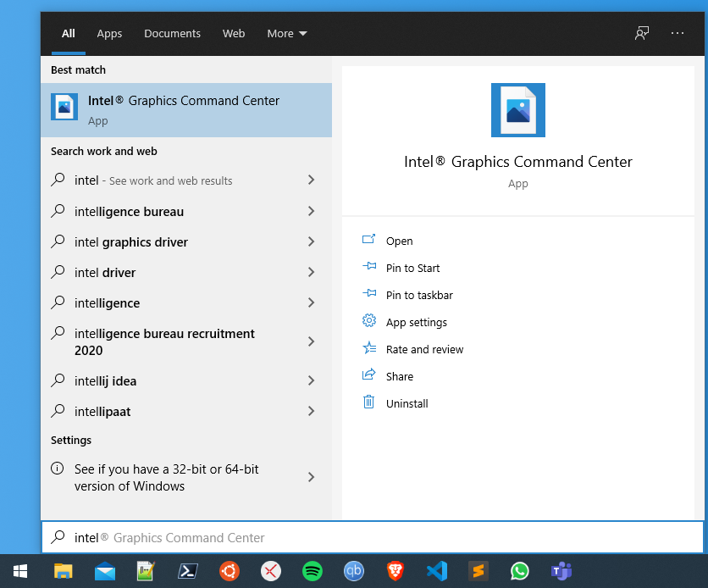Screen dimensions: 708x588
Task: Click the magnifier icon in search box
Action: [58, 537]
